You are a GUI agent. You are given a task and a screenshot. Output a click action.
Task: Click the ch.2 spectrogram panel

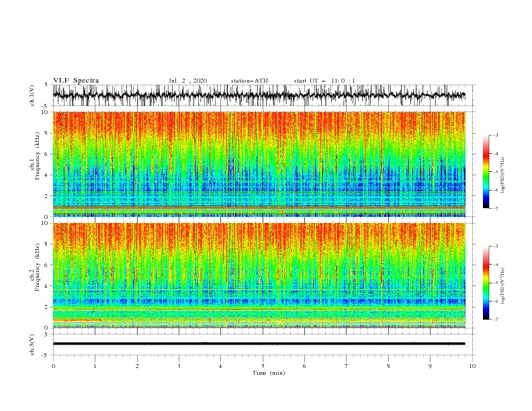(x=259, y=275)
